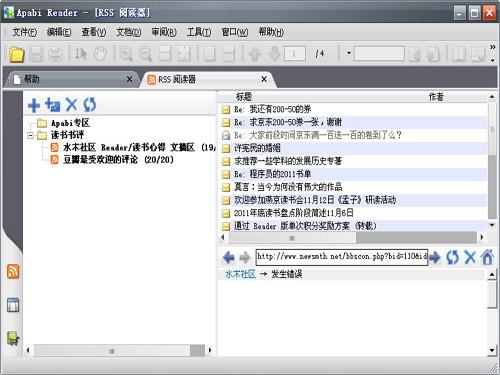This screenshot has height=375, width=500.
Task: Open article Re: 求京东200-50券一张
Action: (353, 122)
